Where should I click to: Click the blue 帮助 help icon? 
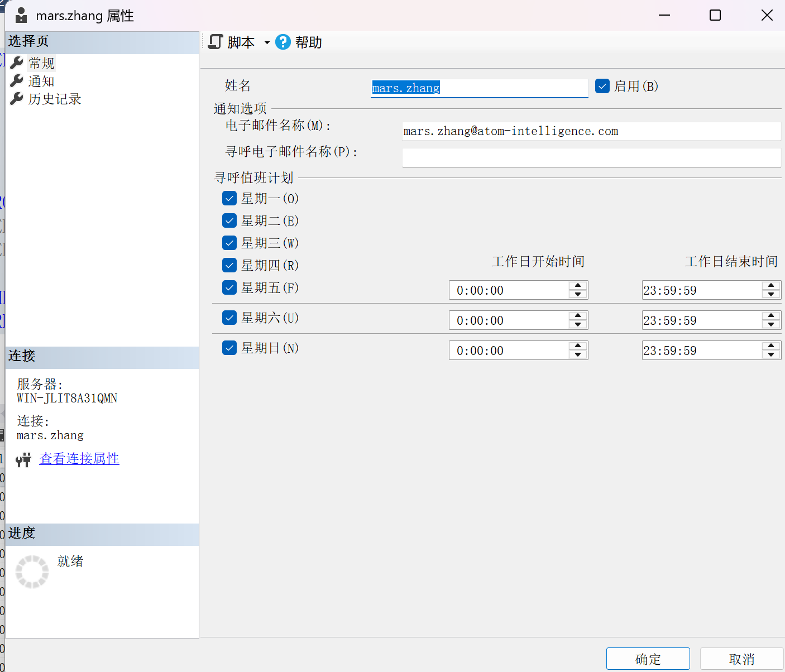point(283,42)
